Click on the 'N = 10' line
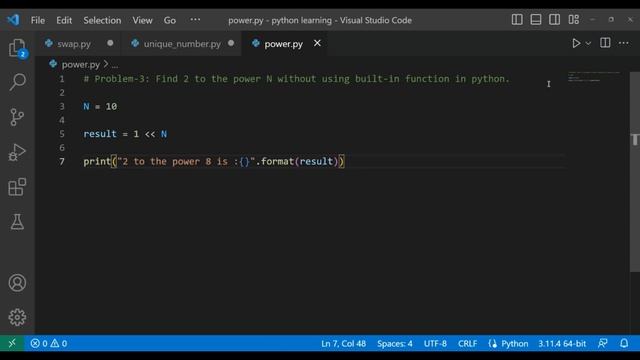This screenshot has width=640, height=360. 100,107
